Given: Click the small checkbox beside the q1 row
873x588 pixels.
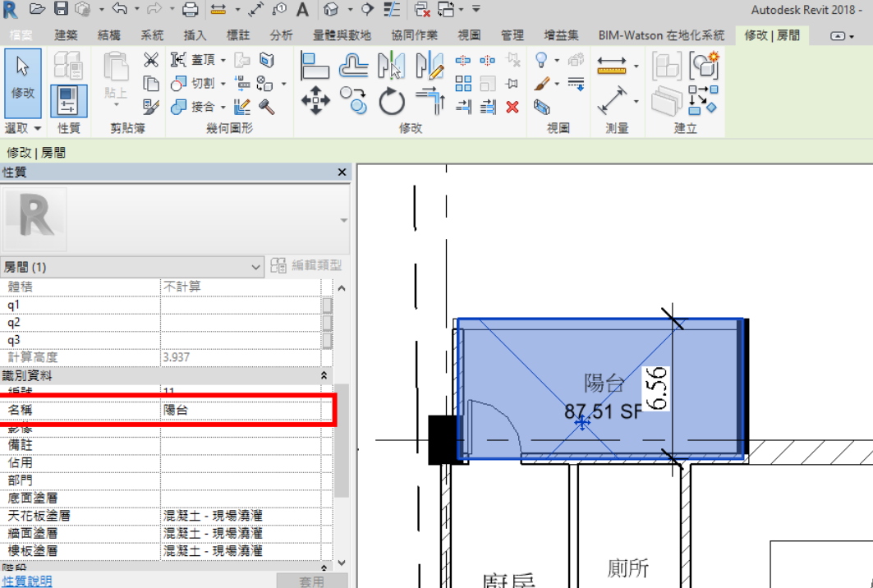Looking at the screenshot, I should coord(327,305).
